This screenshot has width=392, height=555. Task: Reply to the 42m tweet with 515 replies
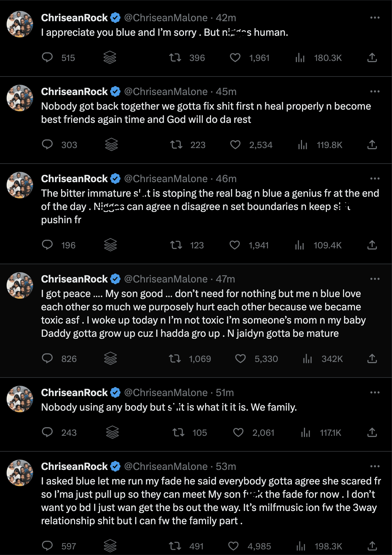47,58
